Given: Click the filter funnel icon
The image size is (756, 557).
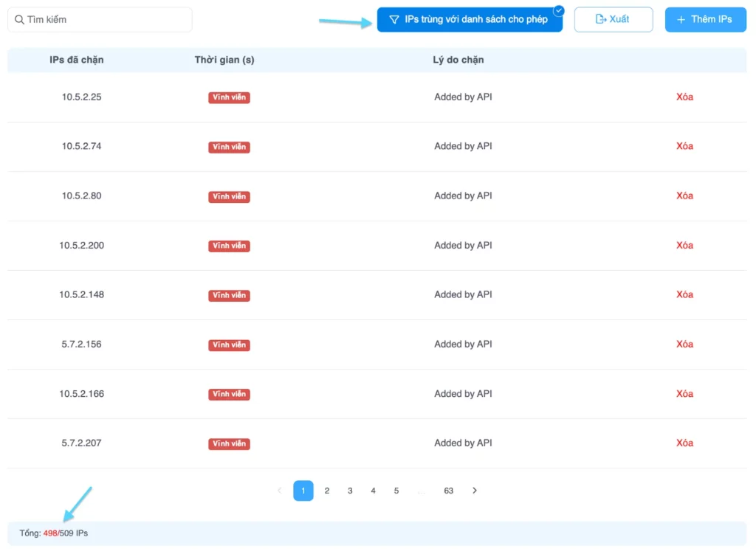Looking at the screenshot, I should [394, 20].
